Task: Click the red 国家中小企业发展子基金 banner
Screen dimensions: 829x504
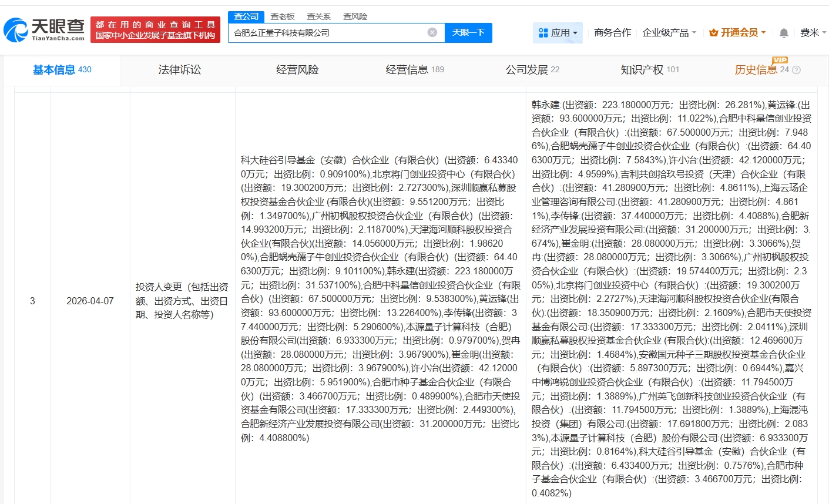Action: (155, 30)
